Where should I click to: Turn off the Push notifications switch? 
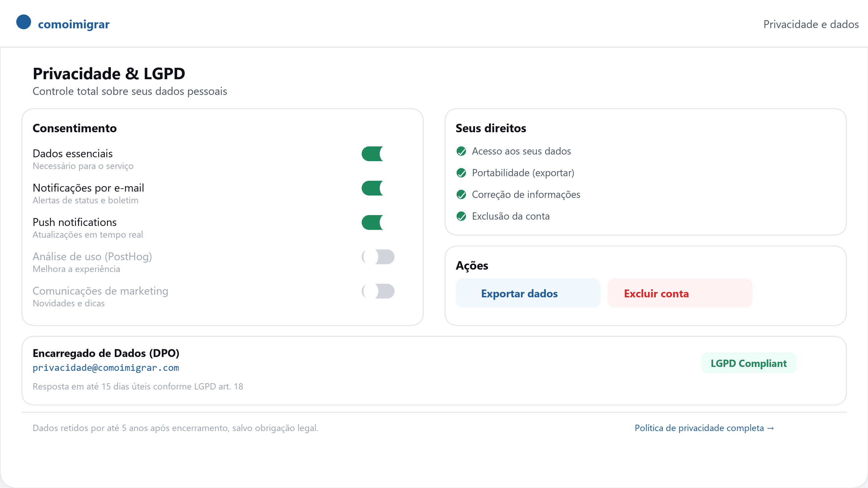click(x=378, y=223)
